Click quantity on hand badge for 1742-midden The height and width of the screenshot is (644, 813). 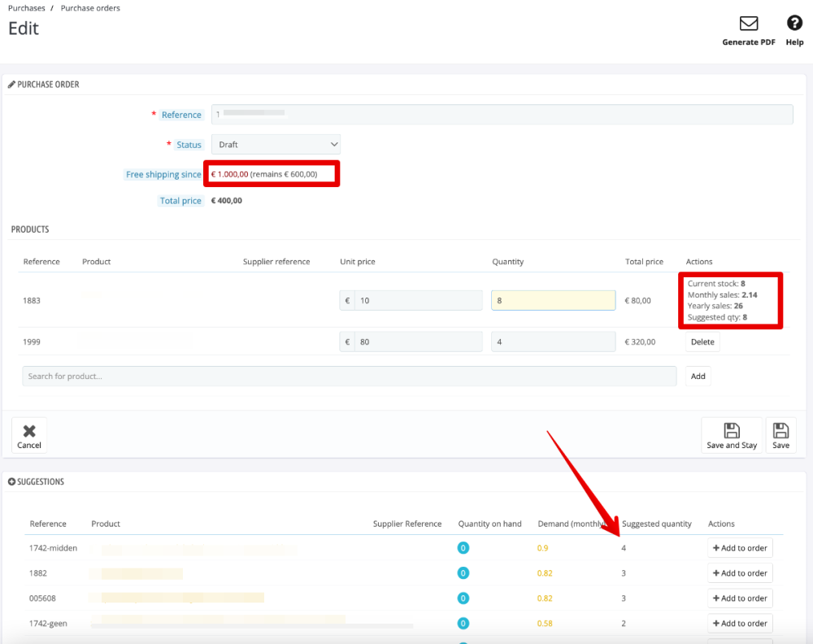click(x=463, y=548)
